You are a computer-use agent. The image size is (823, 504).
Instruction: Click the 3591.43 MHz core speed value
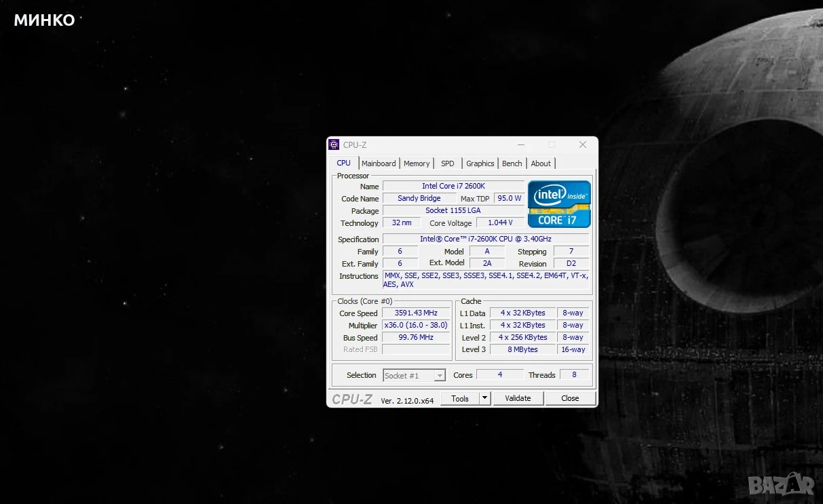click(417, 313)
